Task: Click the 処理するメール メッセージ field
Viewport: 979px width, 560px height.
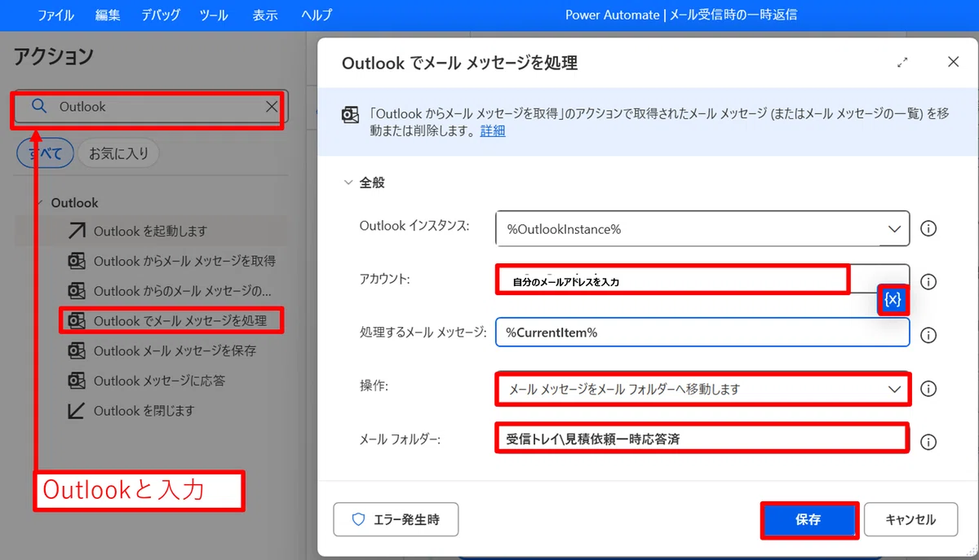Action: 702,333
